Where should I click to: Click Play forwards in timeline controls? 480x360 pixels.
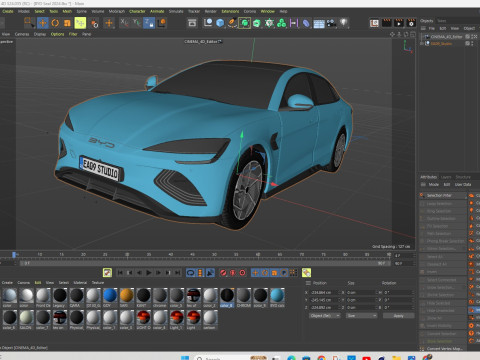tap(149, 273)
